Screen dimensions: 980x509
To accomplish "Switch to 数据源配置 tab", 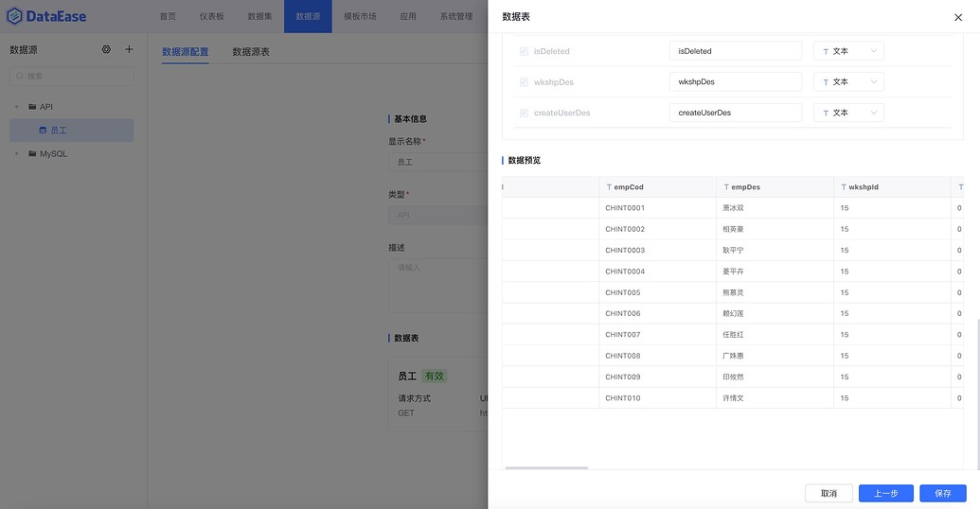I will click(185, 52).
